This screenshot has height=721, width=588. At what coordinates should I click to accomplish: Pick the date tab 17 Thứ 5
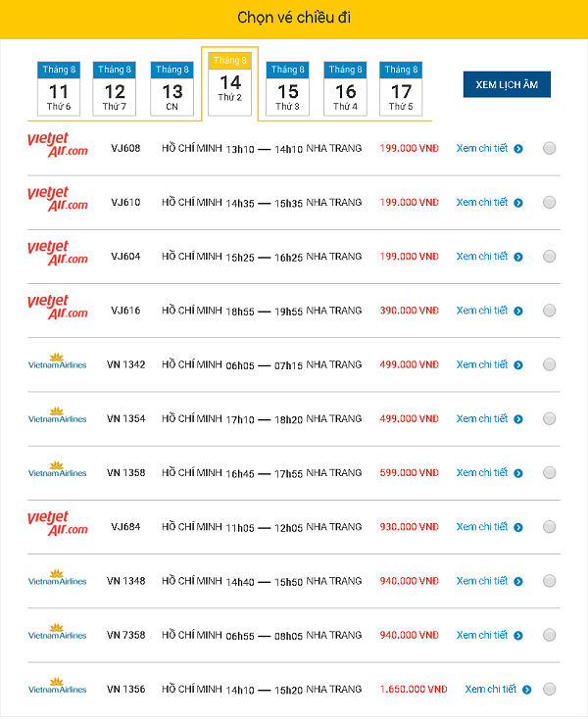(401, 89)
